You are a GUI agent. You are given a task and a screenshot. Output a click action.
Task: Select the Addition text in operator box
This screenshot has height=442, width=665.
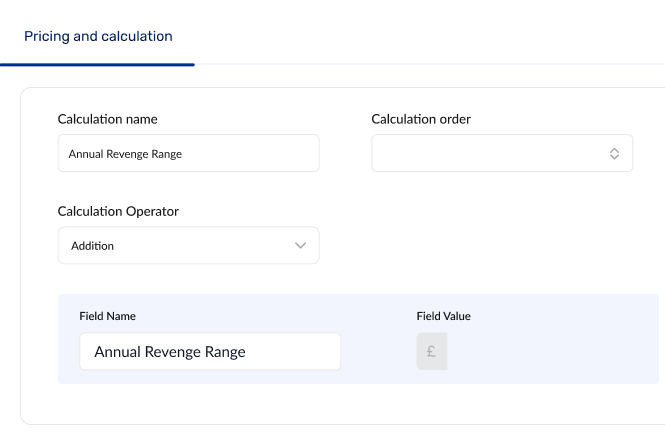[92, 245]
